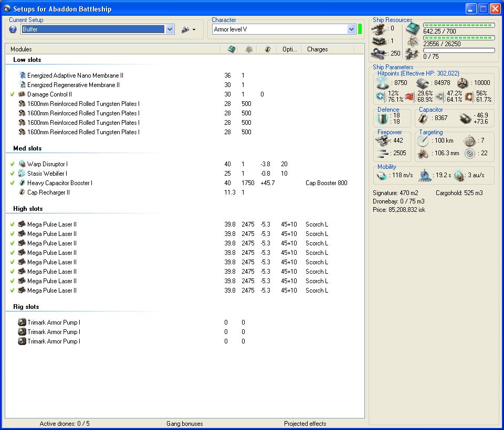This screenshot has width=504, height=430.
Task: Click the powergrid usage progress bar
Action: (459, 38)
